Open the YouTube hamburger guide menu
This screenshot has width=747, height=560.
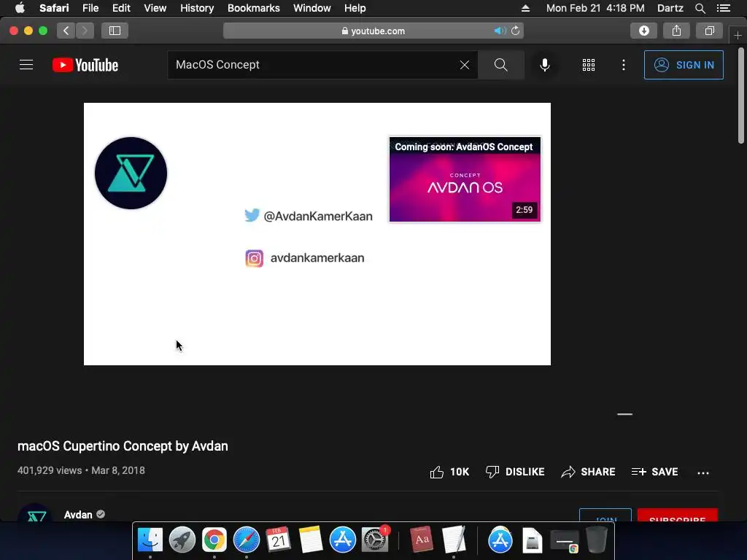pos(26,65)
